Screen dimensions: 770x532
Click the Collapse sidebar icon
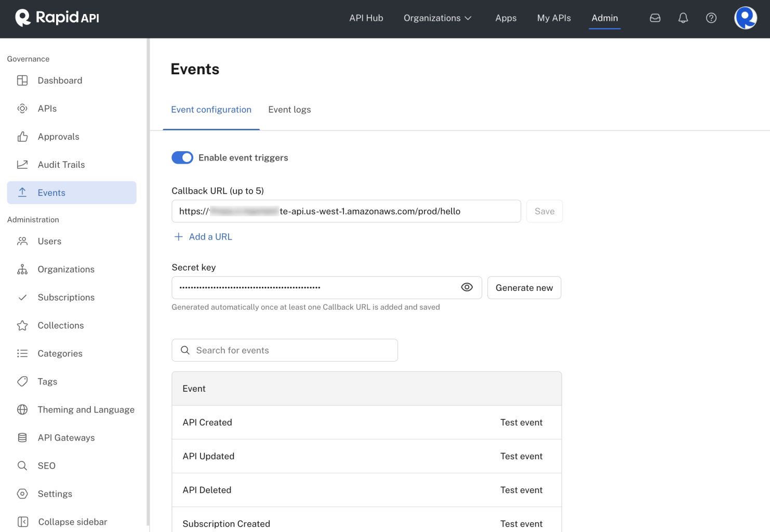coord(22,522)
